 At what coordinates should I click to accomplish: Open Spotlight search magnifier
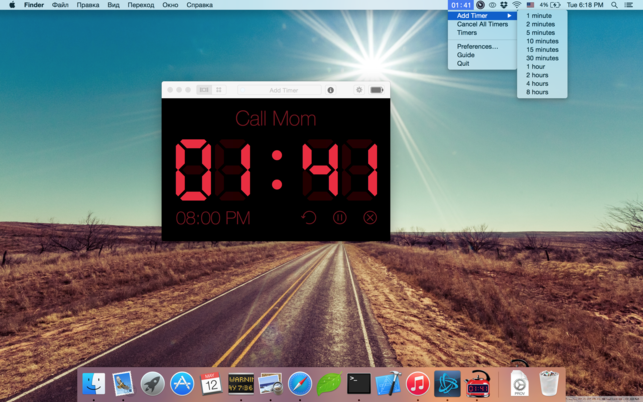click(614, 5)
